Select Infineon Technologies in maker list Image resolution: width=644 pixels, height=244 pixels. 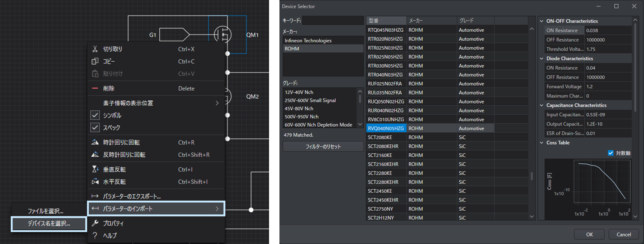pos(323,41)
